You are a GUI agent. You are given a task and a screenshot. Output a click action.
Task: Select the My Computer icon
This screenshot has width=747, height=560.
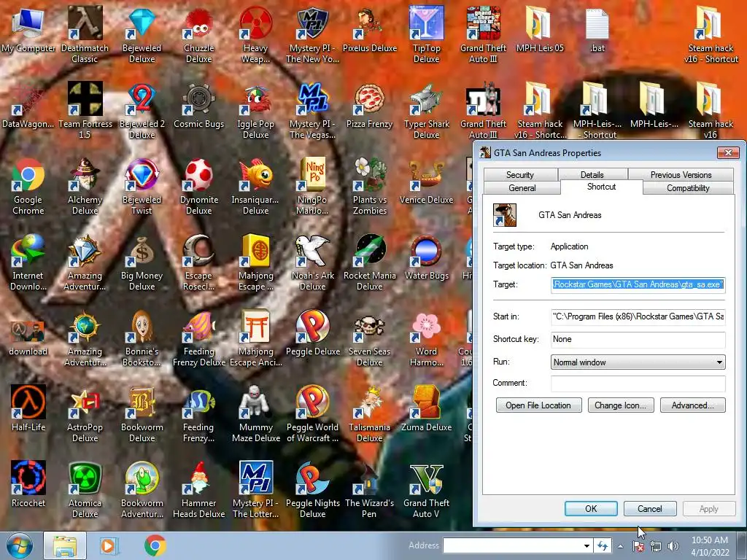(x=28, y=23)
